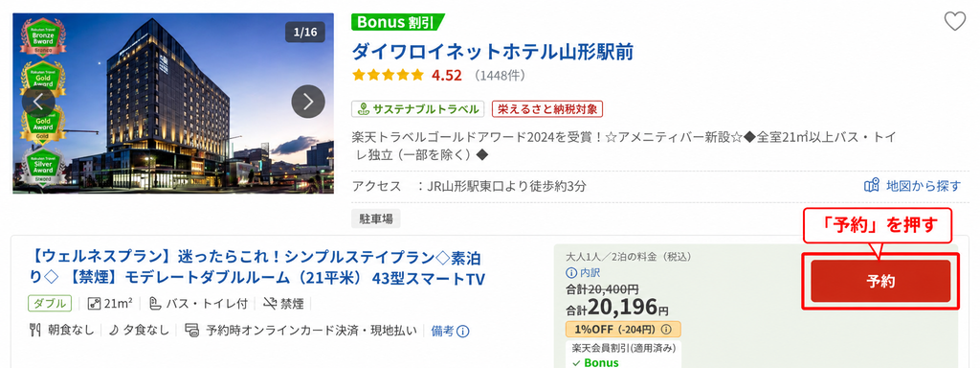
Task: Click the map icon beside 地図から探す
Action: (871, 186)
